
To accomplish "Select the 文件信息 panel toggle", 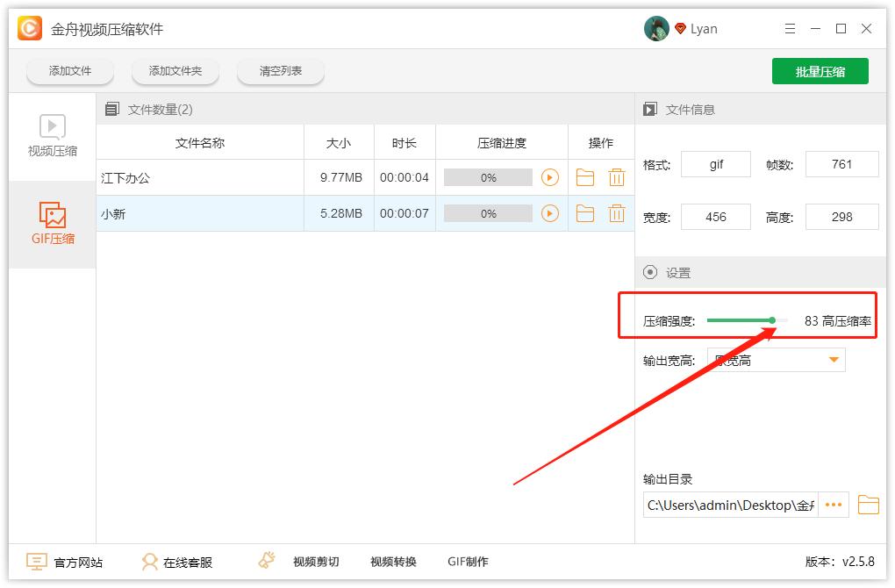I will click(x=648, y=108).
